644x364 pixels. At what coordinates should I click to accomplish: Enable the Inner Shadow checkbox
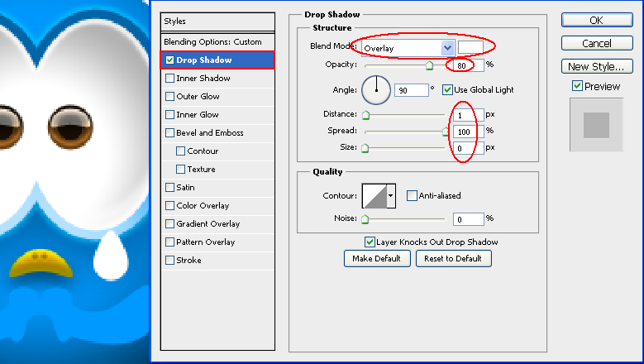(169, 78)
